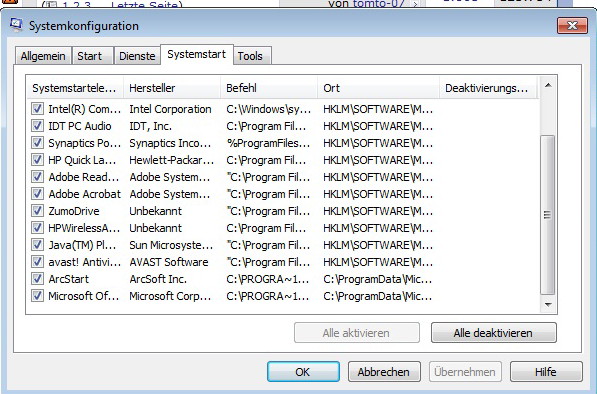Open Hilfe
597x394 pixels.
click(x=546, y=372)
